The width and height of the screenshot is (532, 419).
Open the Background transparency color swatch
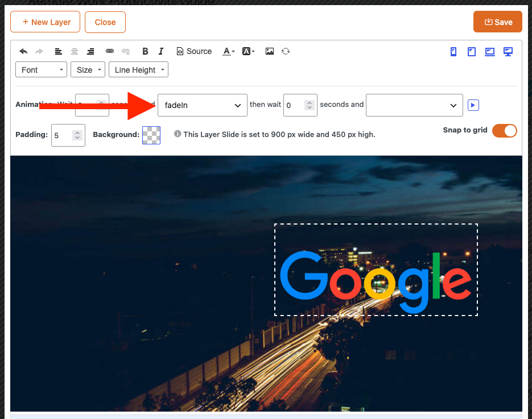point(151,135)
